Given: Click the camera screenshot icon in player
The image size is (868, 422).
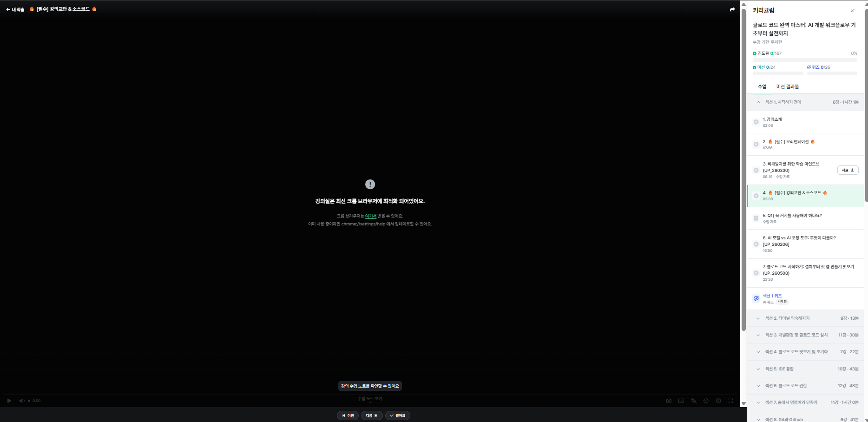Looking at the screenshot, I should (x=669, y=401).
